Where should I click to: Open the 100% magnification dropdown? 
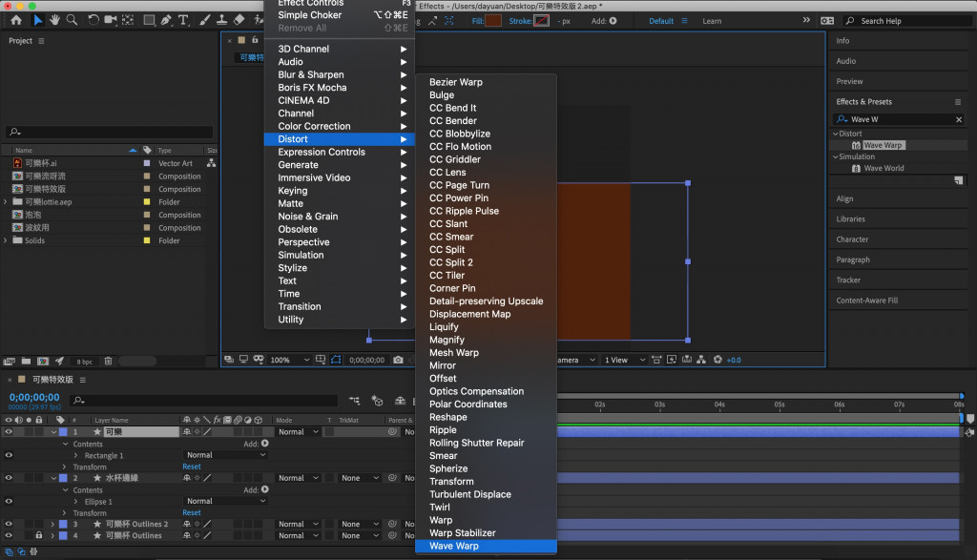(290, 360)
